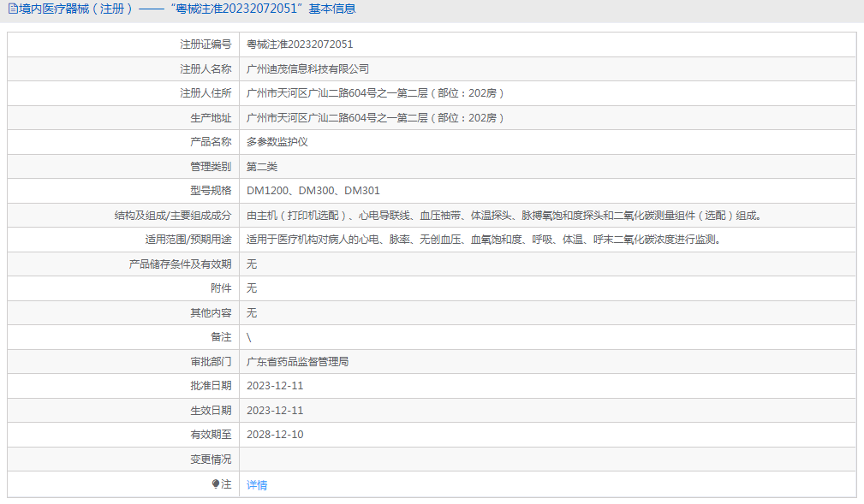Click the 产品名称 label
864x504 pixels.
tap(211, 141)
